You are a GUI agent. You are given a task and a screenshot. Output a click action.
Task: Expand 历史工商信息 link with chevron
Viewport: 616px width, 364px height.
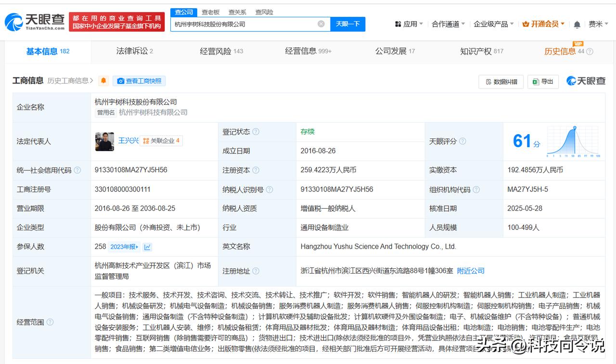(70, 81)
